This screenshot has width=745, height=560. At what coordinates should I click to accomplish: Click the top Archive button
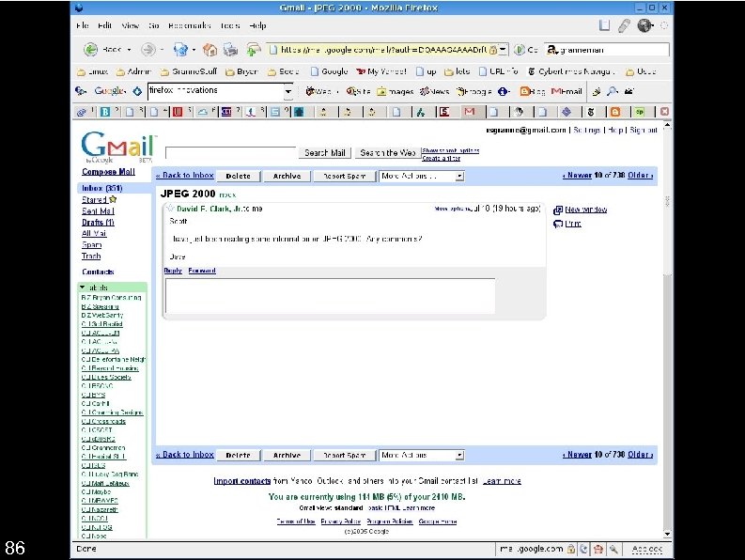pyautogui.click(x=287, y=176)
